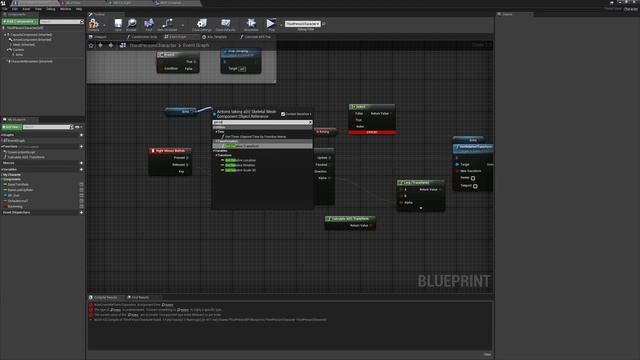Switch to the Compiler Results tab
Viewport: 640px width, 360px height.
106,298
